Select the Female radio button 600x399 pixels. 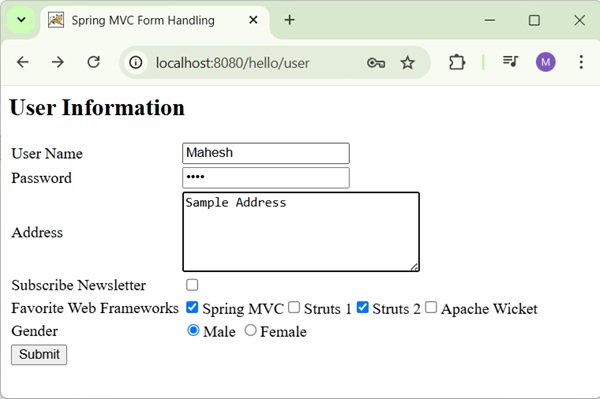(250, 330)
